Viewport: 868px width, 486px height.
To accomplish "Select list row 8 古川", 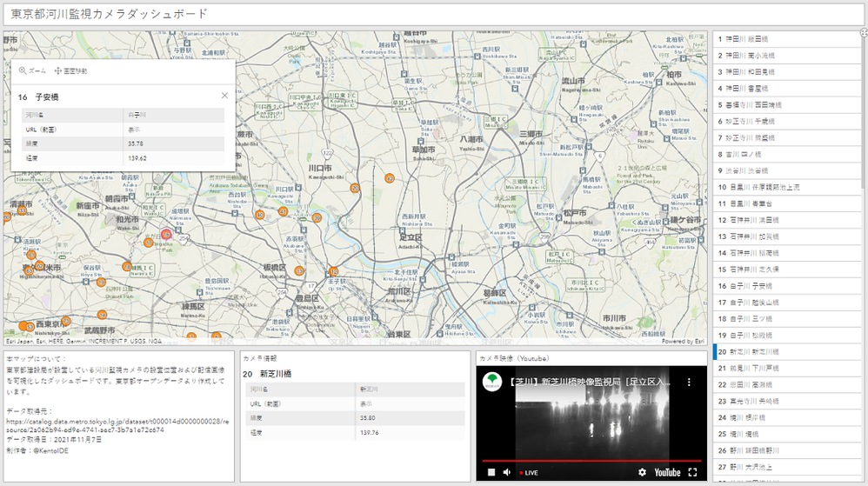I will coord(786,154).
